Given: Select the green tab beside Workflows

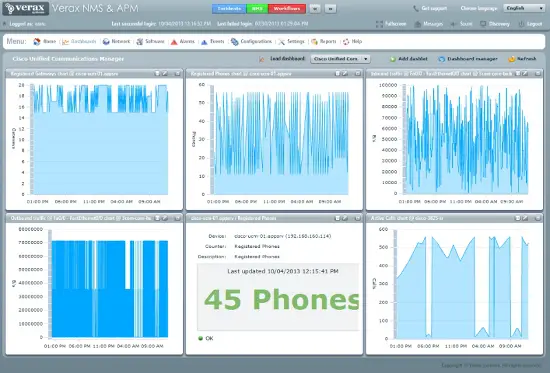Looking at the screenshot, I should click(x=257, y=8).
